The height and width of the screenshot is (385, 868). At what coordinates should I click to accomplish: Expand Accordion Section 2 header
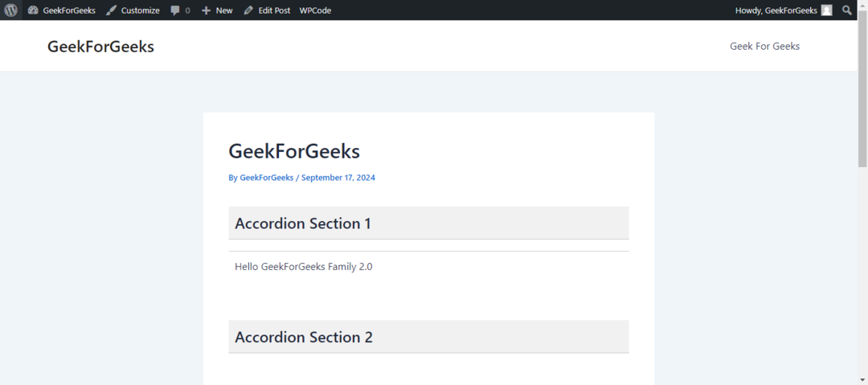click(x=428, y=337)
